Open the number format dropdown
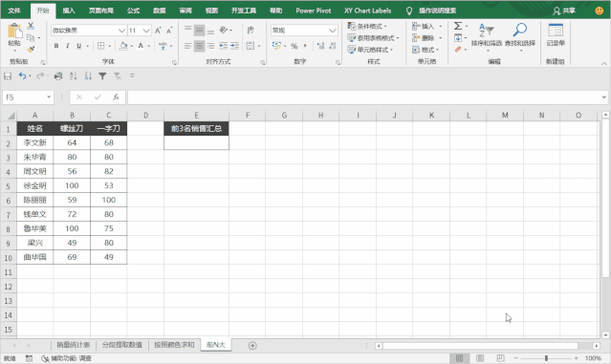The width and height of the screenshot is (611, 364). [x=333, y=31]
